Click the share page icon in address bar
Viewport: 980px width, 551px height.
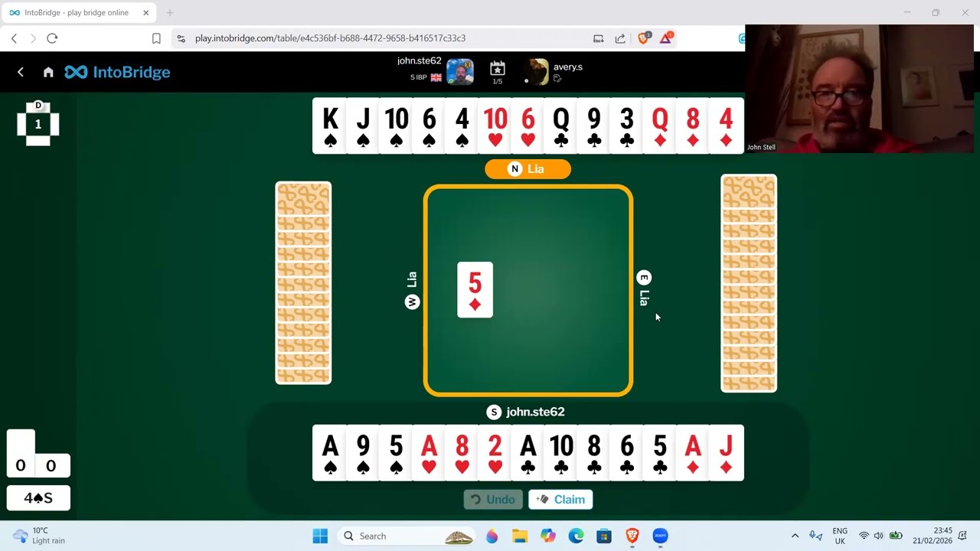[x=620, y=38]
